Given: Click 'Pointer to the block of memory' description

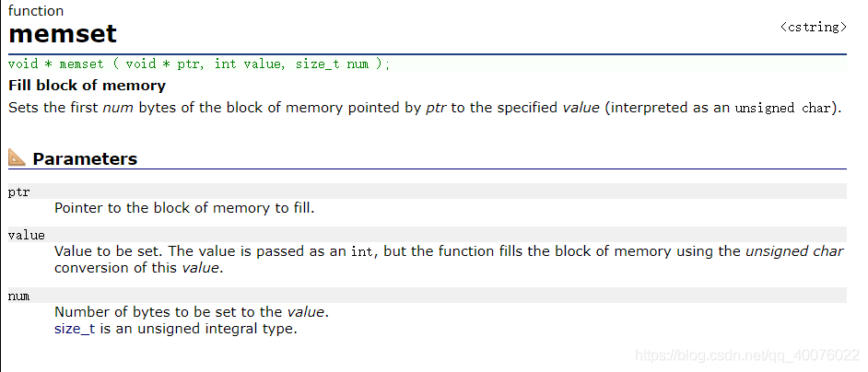Looking at the screenshot, I should [184, 209].
